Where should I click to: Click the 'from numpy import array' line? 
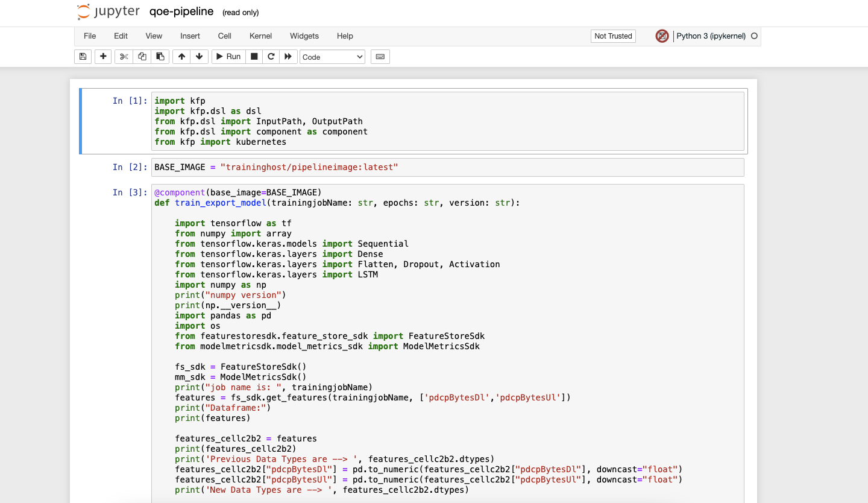pos(233,233)
